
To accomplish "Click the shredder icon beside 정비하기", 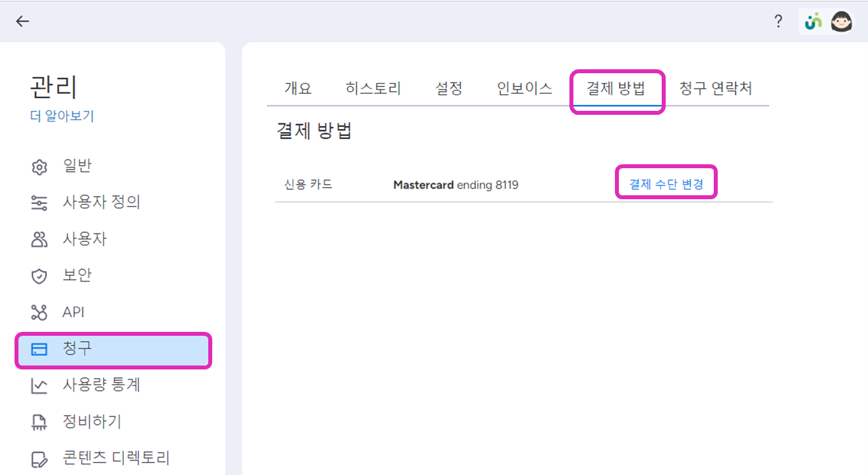I will (x=40, y=423).
